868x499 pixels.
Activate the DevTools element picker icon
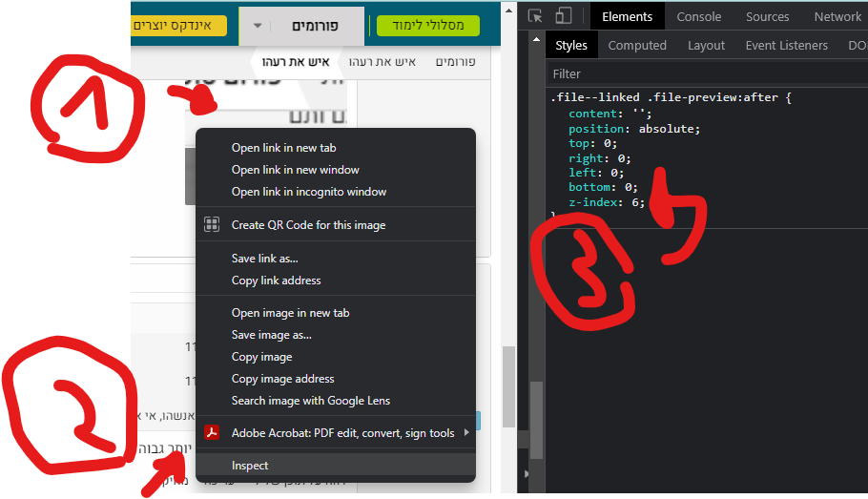click(x=535, y=16)
